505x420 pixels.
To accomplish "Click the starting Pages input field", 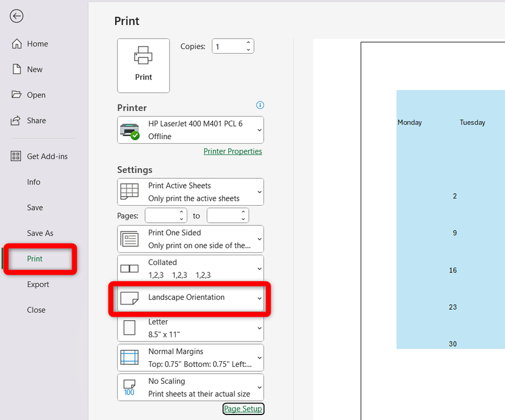I will pyautogui.click(x=161, y=215).
